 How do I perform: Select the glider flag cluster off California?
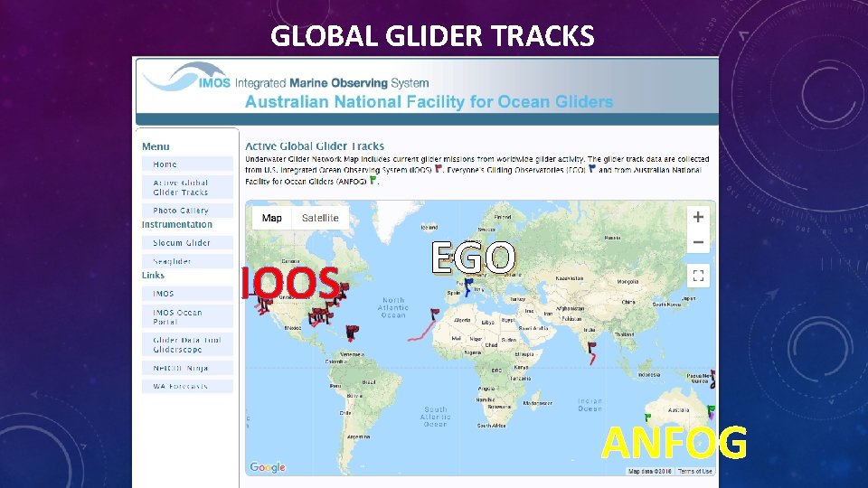pos(265,305)
